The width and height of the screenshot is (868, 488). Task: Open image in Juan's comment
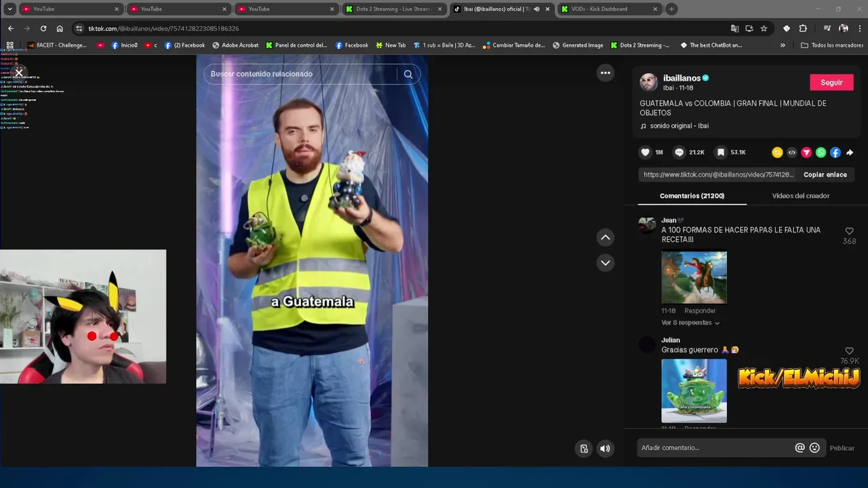coord(694,277)
